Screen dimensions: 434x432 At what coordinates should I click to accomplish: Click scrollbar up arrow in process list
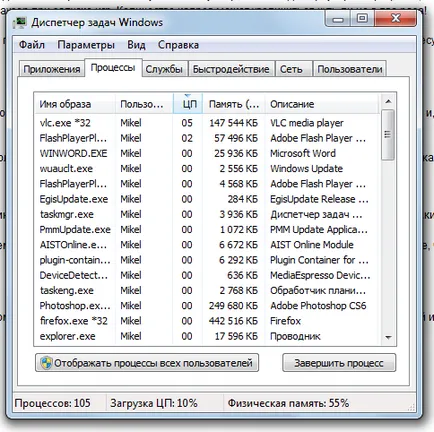coord(388,102)
